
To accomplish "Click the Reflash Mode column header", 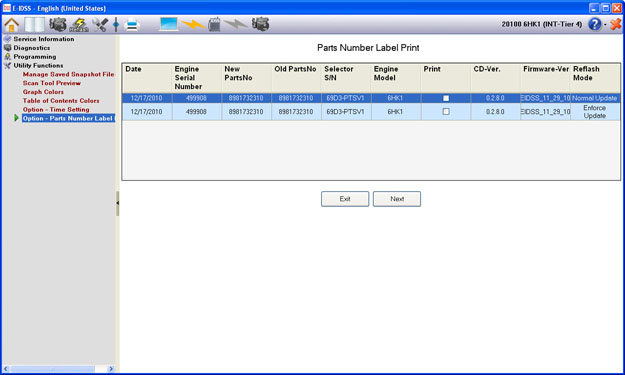I will tap(596, 78).
